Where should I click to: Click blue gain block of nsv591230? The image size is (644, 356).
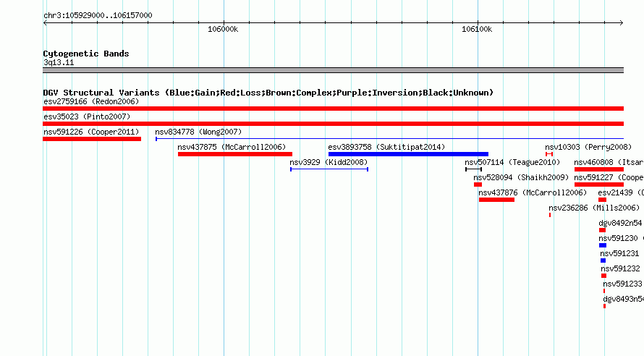tap(603, 245)
